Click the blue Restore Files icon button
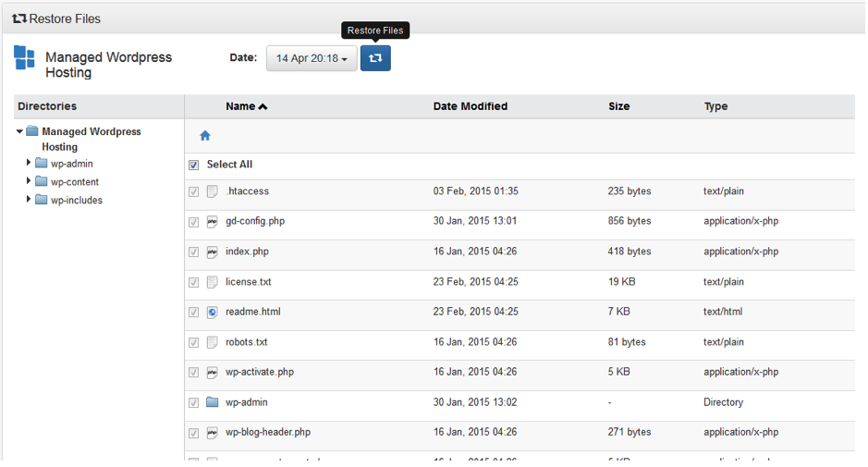Screen dimensions: 868x467 coord(375,58)
